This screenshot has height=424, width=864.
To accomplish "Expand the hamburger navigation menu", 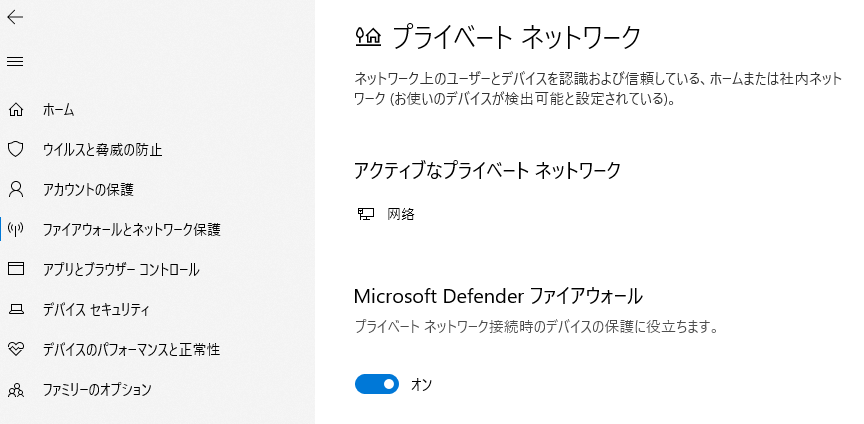I will coord(15,62).
